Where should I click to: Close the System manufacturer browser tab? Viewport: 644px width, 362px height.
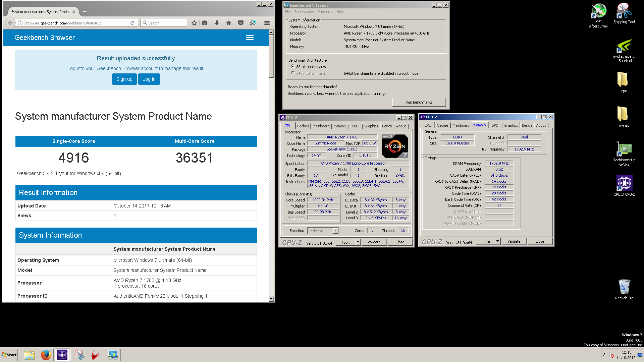click(x=74, y=12)
